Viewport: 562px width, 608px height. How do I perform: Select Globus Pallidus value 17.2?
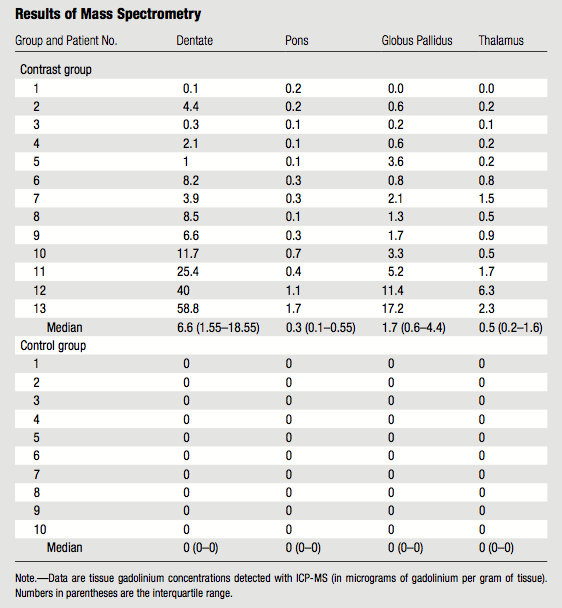(393, 309)
